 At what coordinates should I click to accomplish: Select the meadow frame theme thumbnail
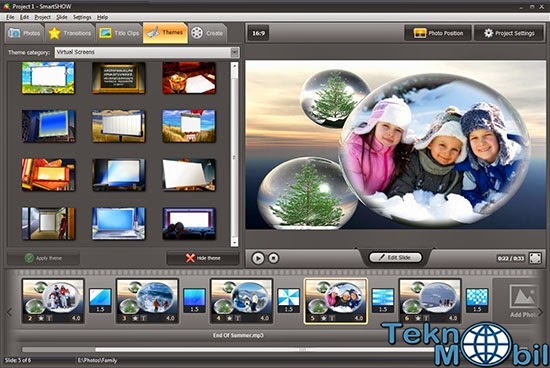click(48, 78)
